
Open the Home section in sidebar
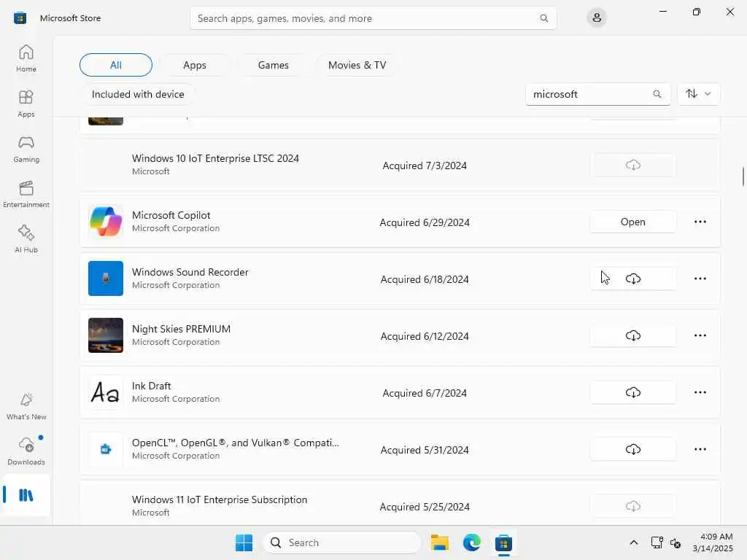coord(26,58)
